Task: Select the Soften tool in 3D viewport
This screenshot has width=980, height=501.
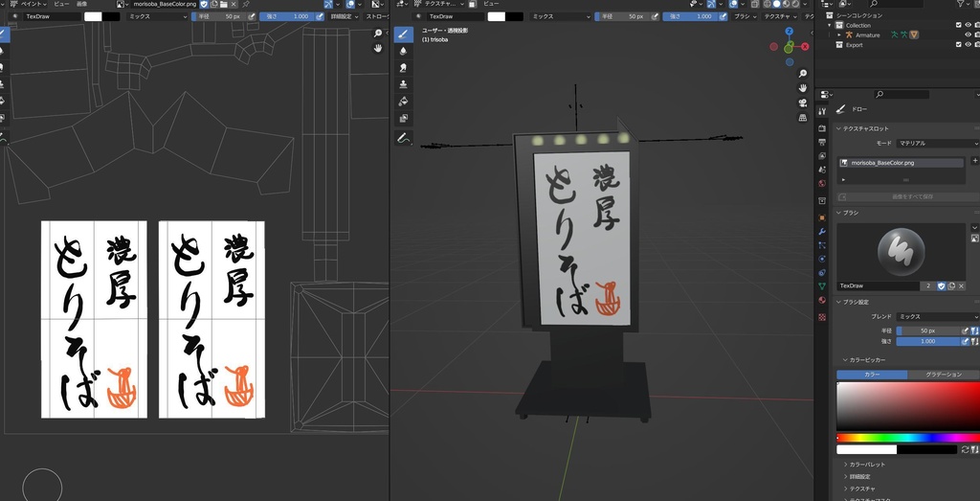Action: point(403,52)
